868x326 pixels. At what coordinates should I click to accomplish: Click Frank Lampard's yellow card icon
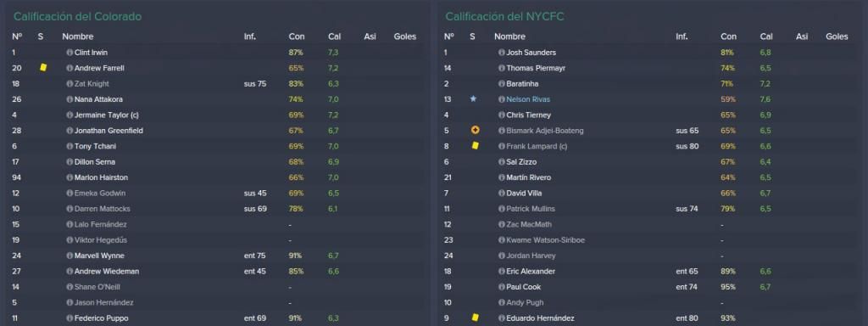click(x=475, y=146)
